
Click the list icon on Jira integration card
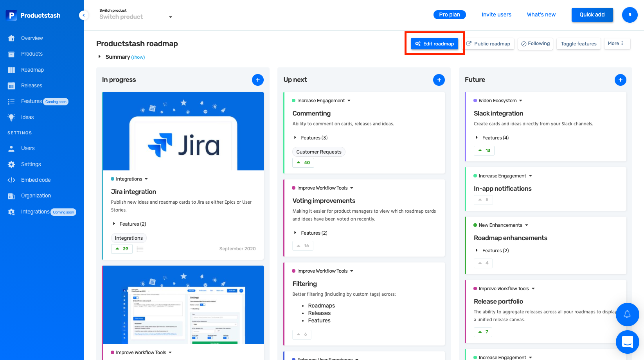click(x=140, y=249)
